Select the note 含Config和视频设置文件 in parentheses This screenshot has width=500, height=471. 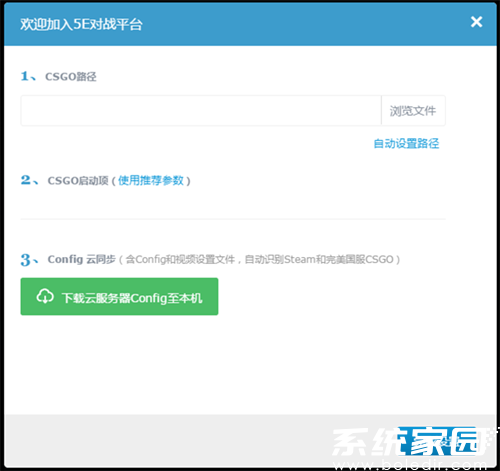(180, 259)
